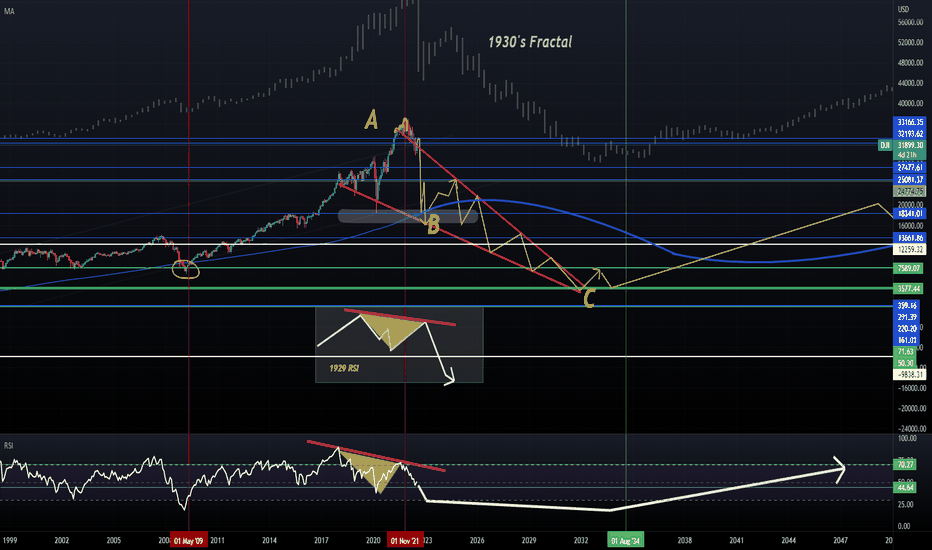The image size is (932, 550).
Task: Select the 24774.75 gray price label
Action: tap(909, 191)
